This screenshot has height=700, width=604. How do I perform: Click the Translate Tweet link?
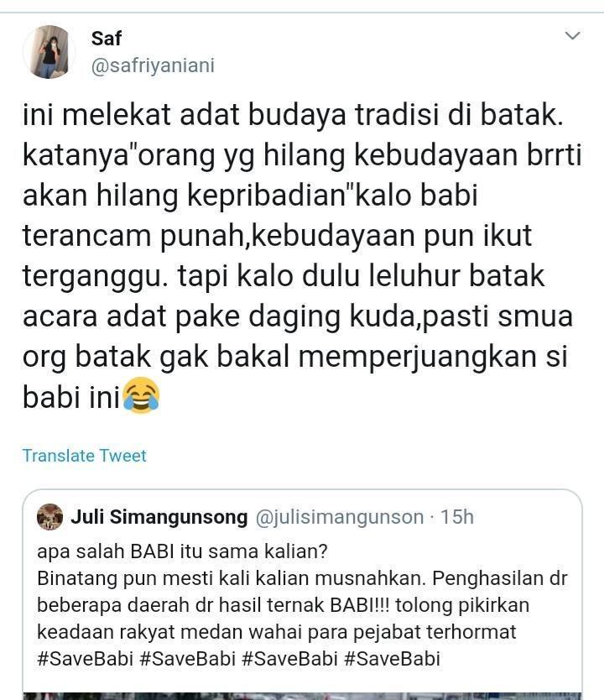click(85, 456)
